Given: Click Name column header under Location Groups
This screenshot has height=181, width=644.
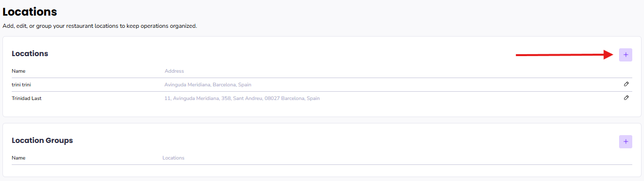Looking at the screenshot, I should pyautogui.click(x=19, y=158).
